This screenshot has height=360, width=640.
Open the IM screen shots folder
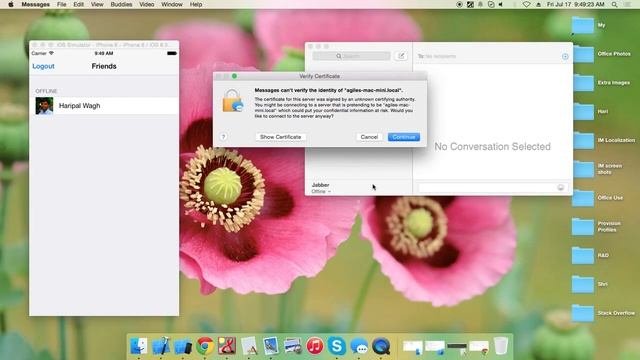click(583, 169)
